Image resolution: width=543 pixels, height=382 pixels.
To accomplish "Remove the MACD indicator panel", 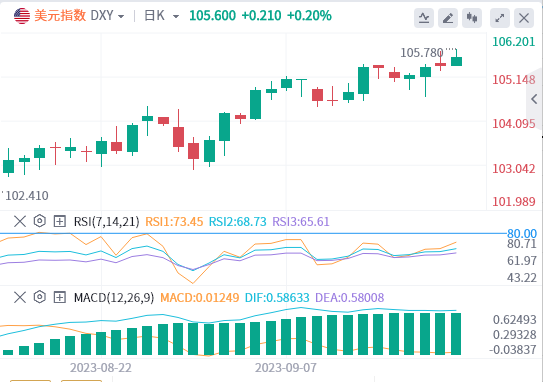I will tap(20, 297).
